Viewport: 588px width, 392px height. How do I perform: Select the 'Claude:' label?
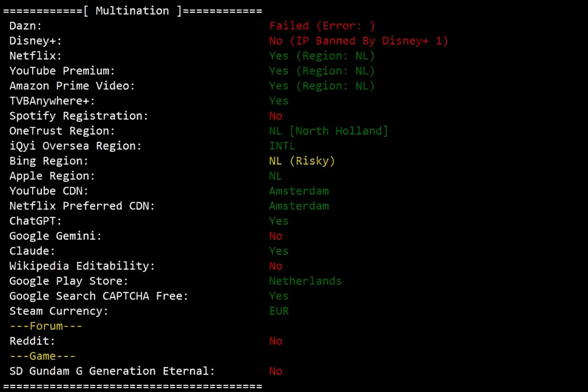coord(32,252)
